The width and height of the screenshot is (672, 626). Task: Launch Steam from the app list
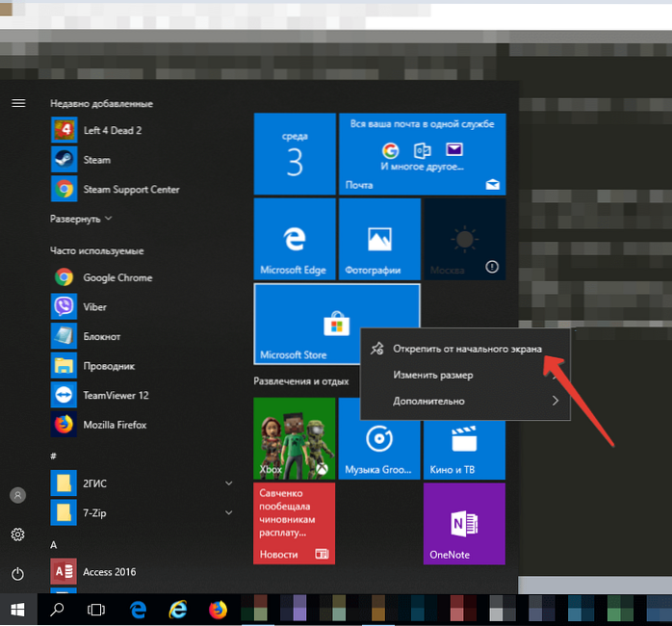tap(96, 160)
